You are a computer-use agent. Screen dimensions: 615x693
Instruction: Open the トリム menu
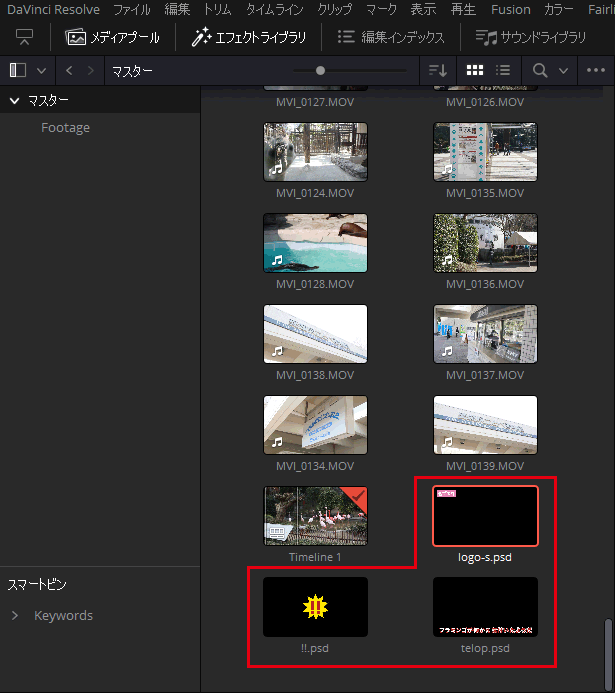point(217,9)
